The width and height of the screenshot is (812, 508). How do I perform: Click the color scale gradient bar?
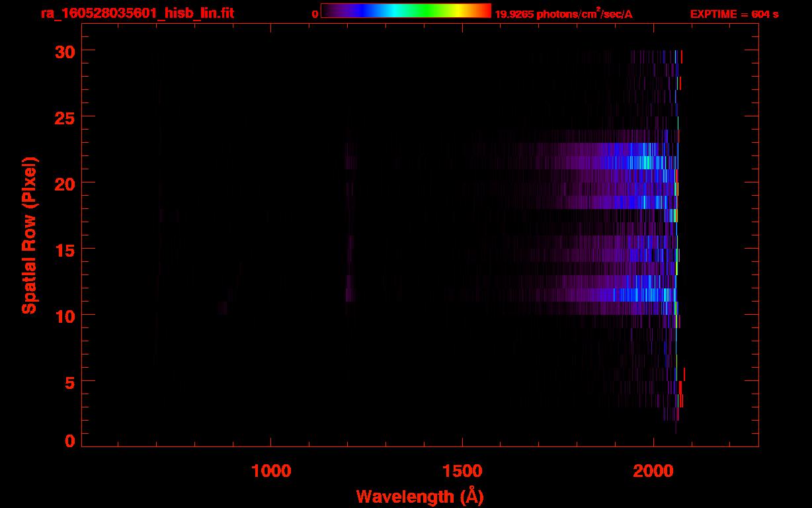[x=406, y=11]
